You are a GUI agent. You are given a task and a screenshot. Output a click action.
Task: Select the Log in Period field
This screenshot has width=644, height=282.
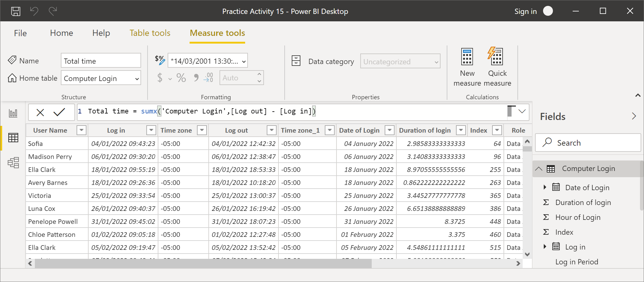pos(577,262)
